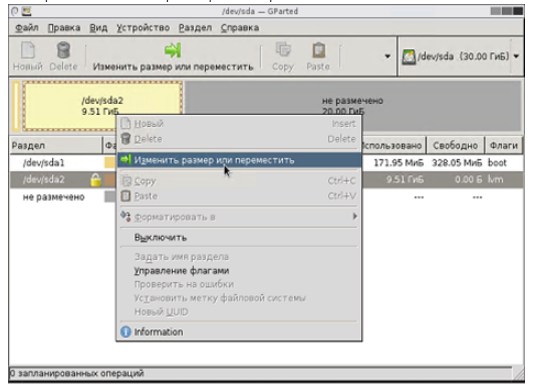This screenshot has width=537, height=389.
Task: Click the 9.51 ГиБ used value of sda2
Action: [405, 179]
